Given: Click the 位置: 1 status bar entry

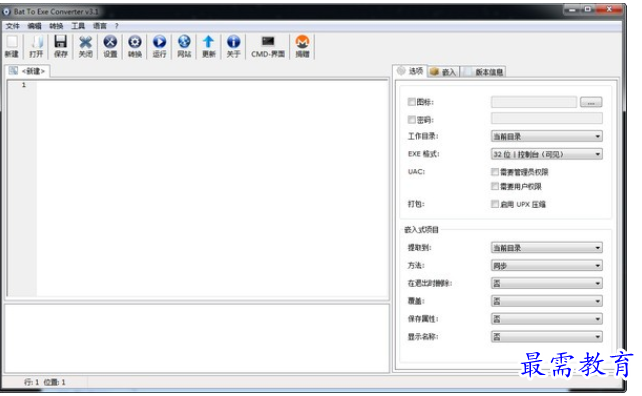Looking at the screenshot, I should [x=54, y=382].
